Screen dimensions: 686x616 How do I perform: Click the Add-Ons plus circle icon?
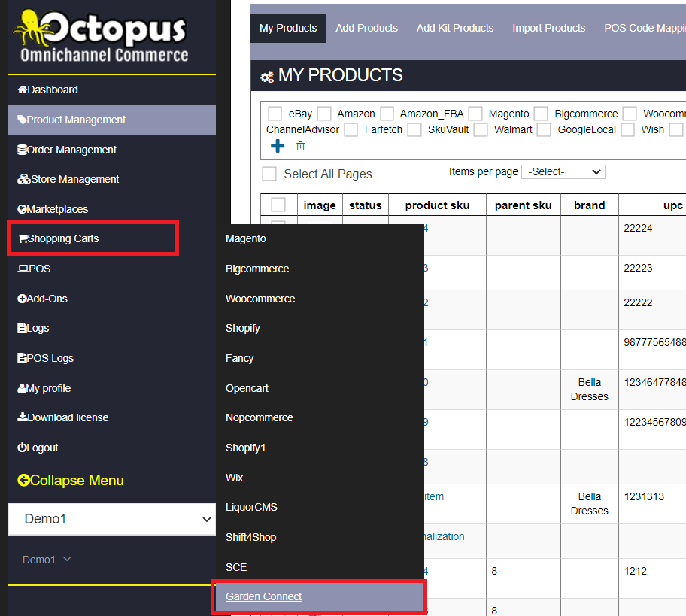pos(22,299)
